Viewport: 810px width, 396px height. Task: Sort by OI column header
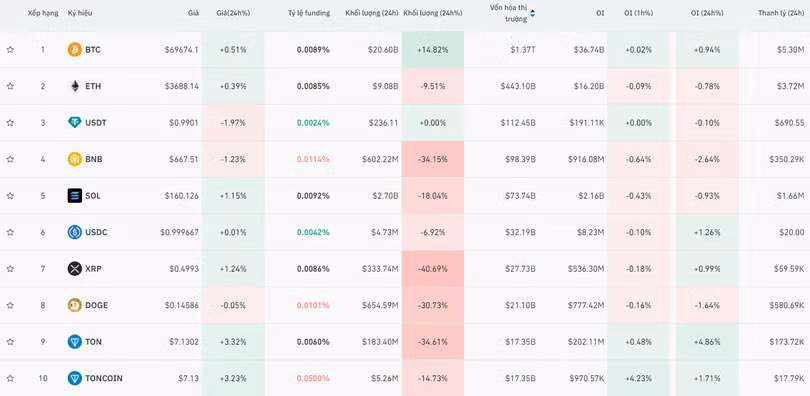click(x=600, y=13)
